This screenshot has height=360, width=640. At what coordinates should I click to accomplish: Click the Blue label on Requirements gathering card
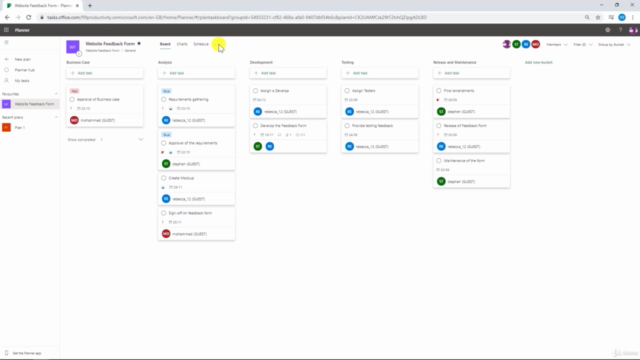click(166, 91)
